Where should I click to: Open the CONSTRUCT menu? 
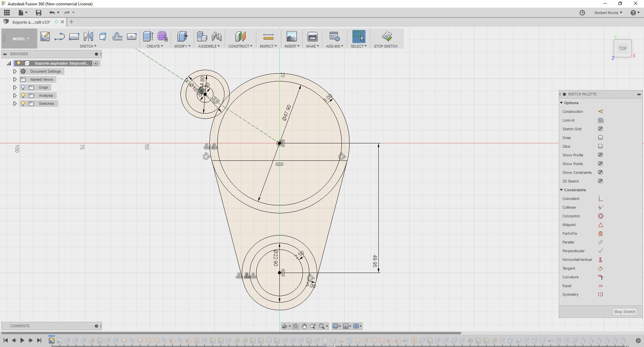[x=240, y=46]
